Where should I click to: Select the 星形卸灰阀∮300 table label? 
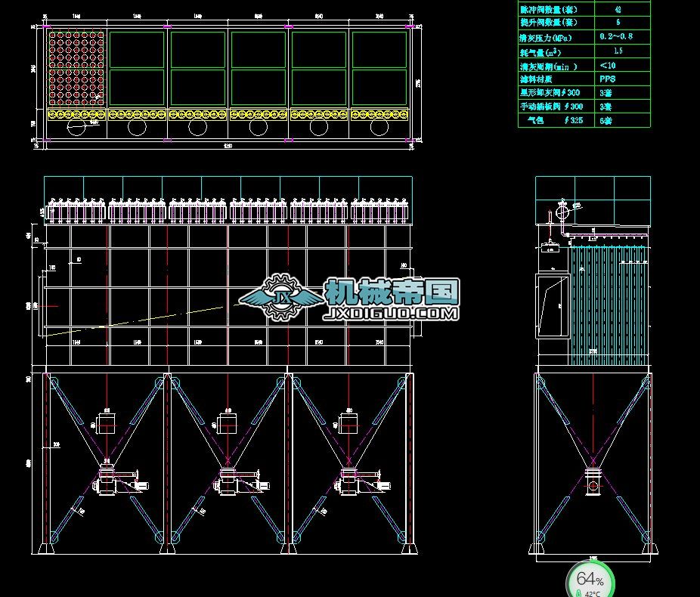click(550, 93)
